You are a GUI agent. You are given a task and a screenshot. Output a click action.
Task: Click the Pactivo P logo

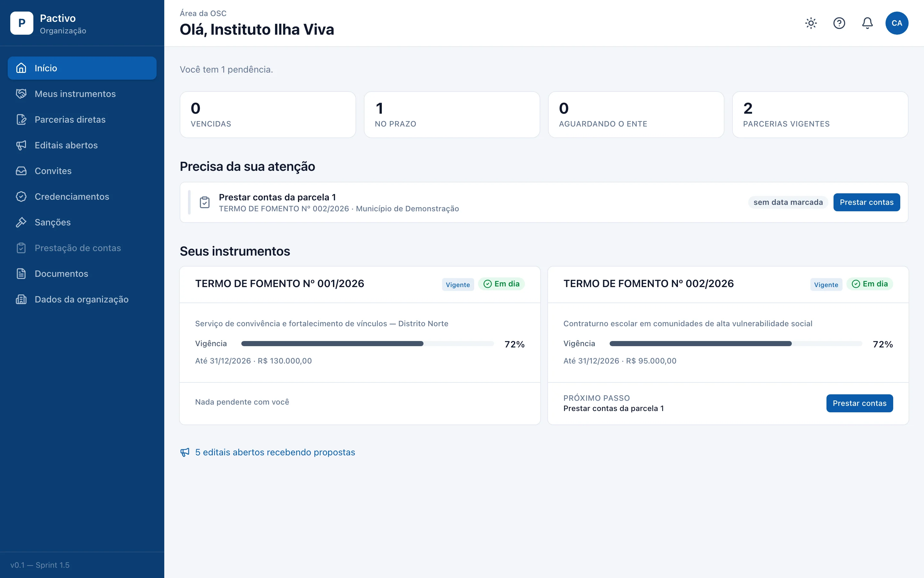click(x=22, y=23)
